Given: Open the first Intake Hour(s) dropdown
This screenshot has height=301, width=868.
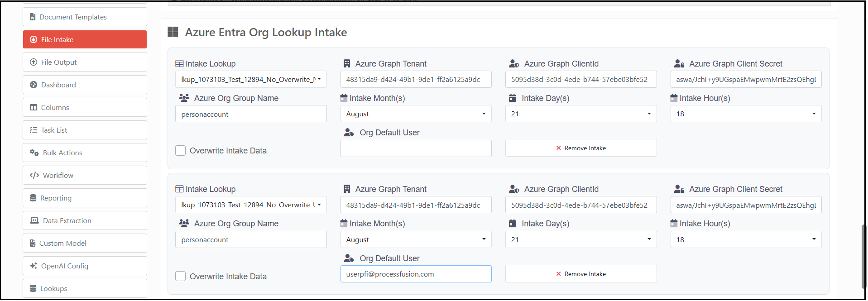Looking at the screenshot, I should pos(745,114).
